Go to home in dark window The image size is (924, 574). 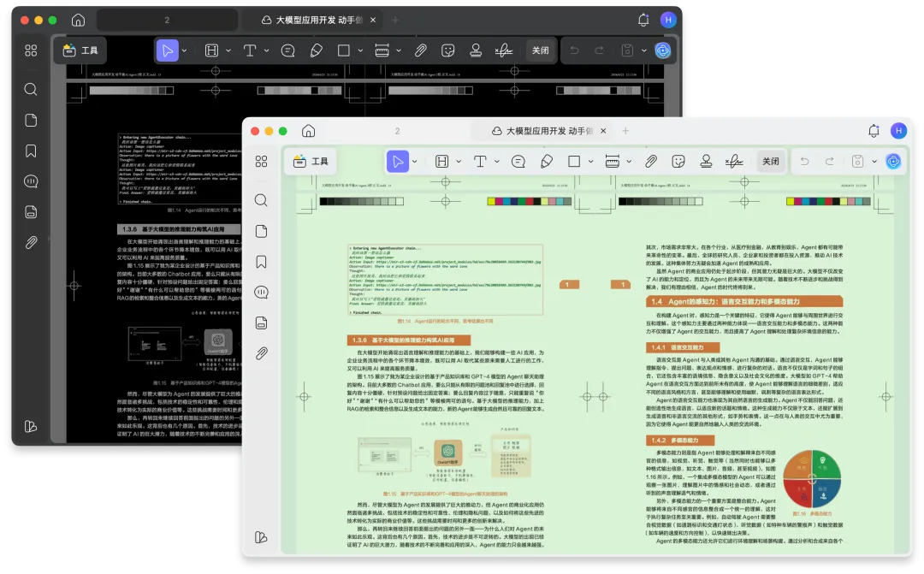(78, 20)
